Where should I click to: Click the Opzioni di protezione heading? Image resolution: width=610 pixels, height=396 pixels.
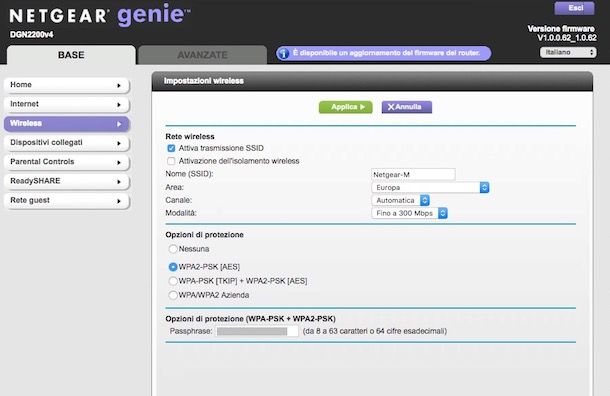pyautogui.click(x=205, y=235)
